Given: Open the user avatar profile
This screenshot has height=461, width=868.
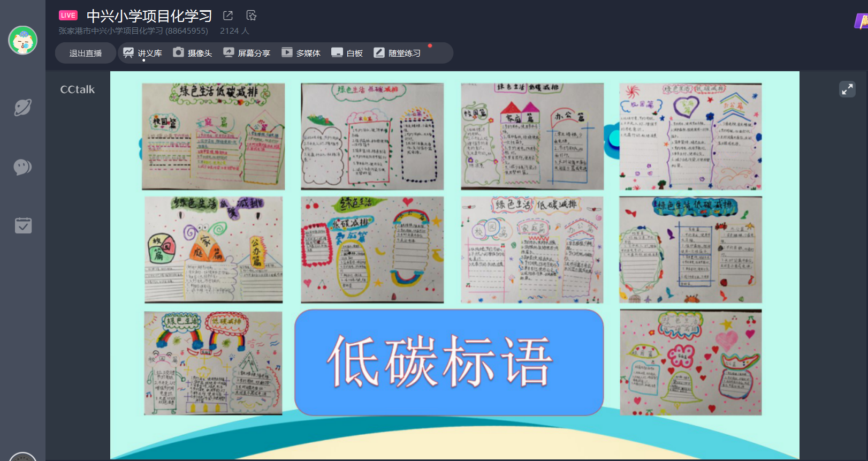Looking at the screenshot, I should 22,40.
